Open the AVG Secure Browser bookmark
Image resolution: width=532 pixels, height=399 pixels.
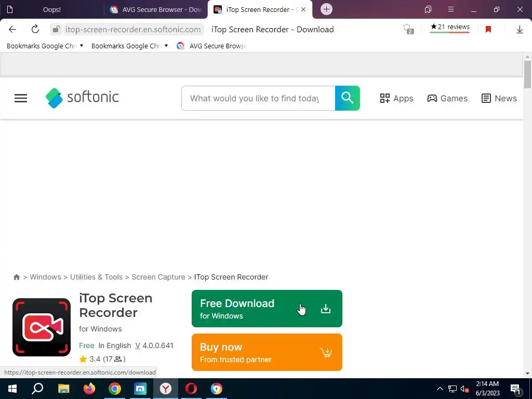coord(212,46)
